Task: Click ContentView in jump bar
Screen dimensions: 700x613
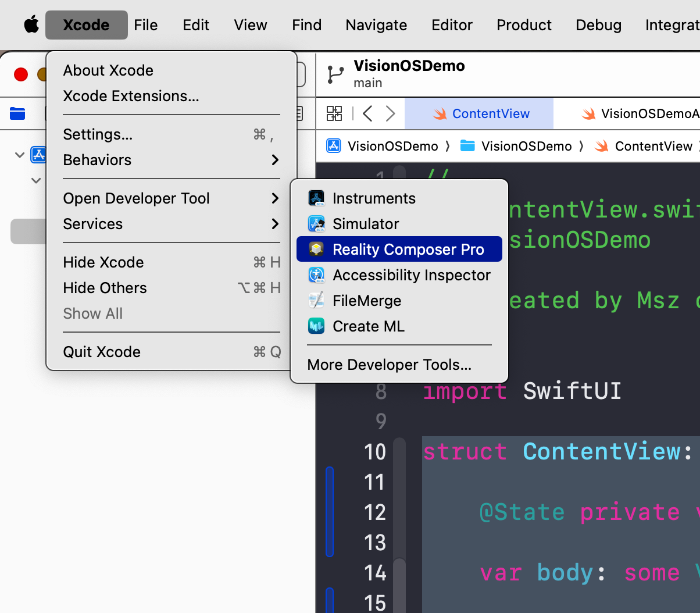Action: (x=644, y=146)
